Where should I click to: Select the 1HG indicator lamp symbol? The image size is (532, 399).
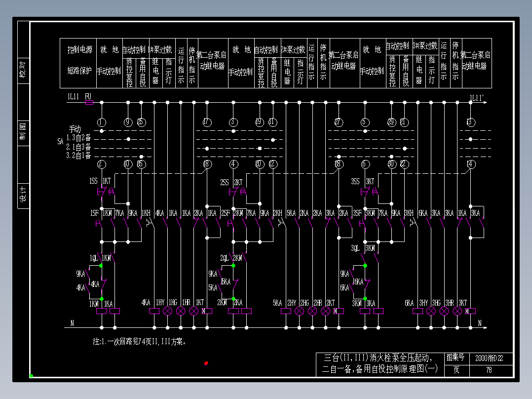pyautogui.click(x=181, y=311)
